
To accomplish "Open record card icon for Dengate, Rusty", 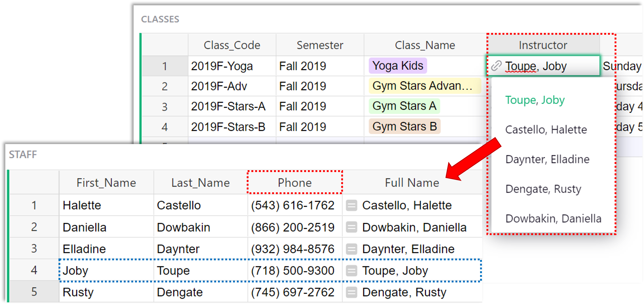I will (x=351, y=292).
